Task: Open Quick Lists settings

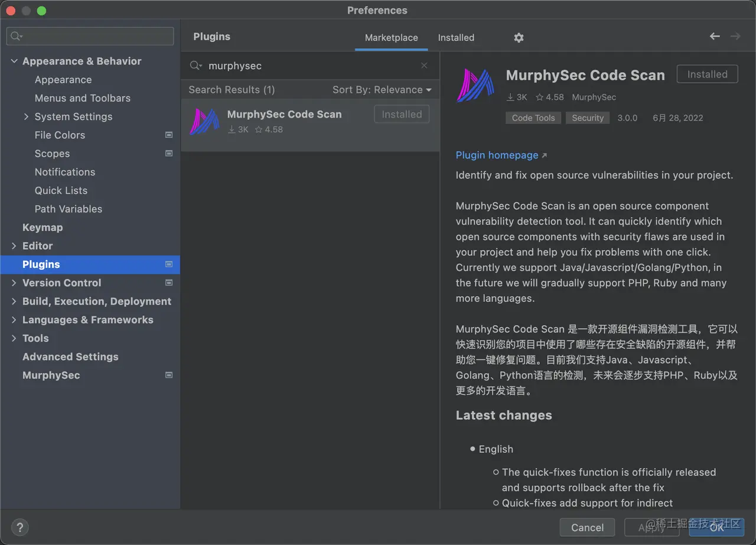Action: tap(61, 190)
